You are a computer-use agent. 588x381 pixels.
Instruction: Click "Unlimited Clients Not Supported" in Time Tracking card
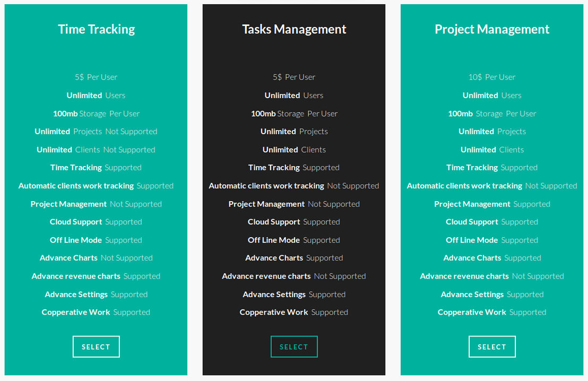(x=96, y=150)
